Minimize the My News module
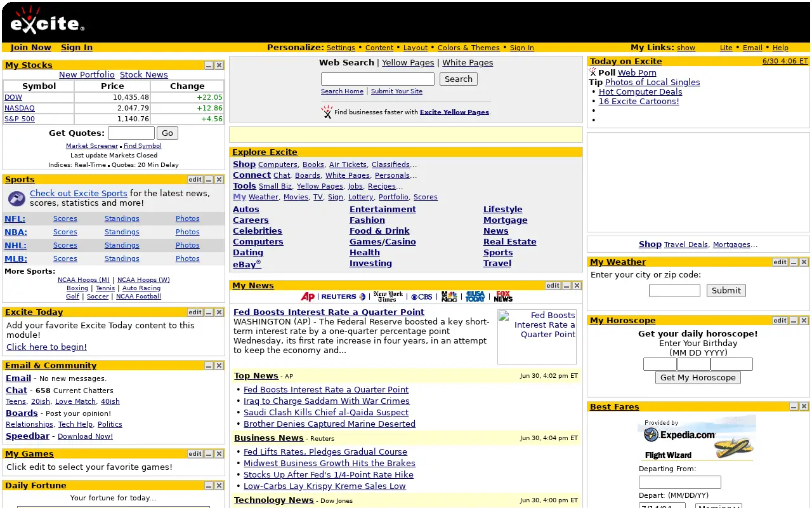 (x=566, y=286)
